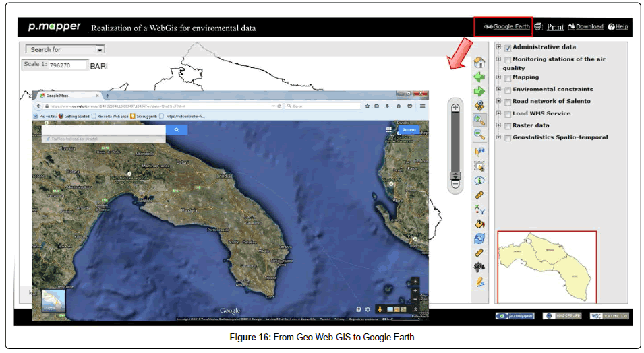Expand Raster data group
Viewport: 644px width, 353px height.
(498, 125)
